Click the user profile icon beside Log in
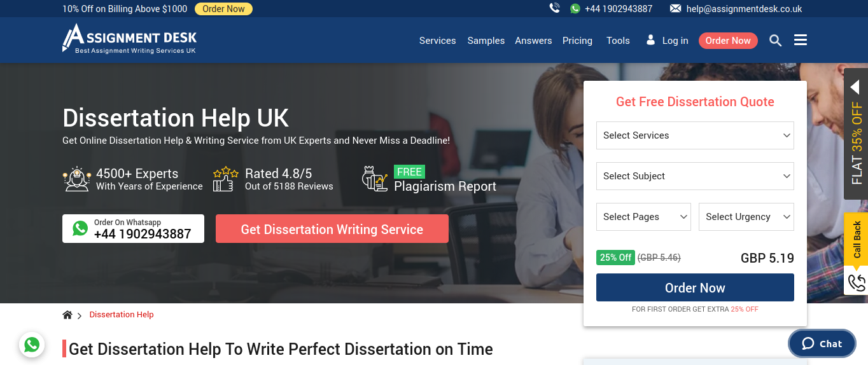 [x=650, y=40]
